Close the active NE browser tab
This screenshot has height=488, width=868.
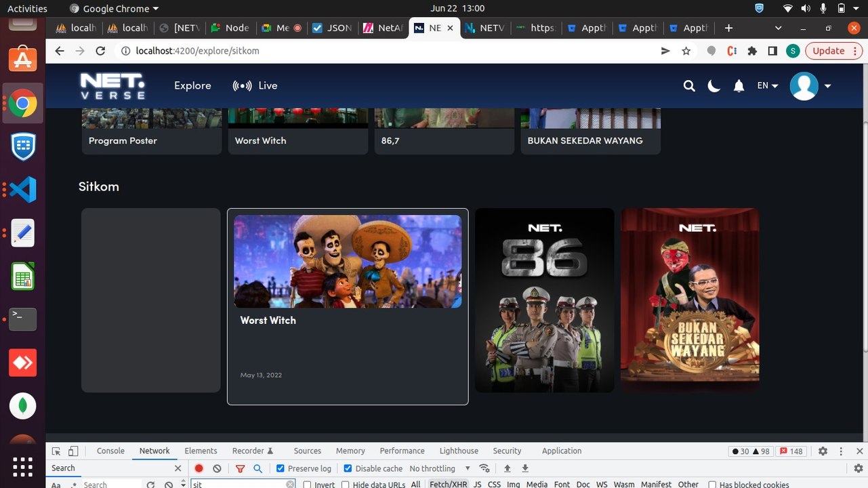pos(450,28)
